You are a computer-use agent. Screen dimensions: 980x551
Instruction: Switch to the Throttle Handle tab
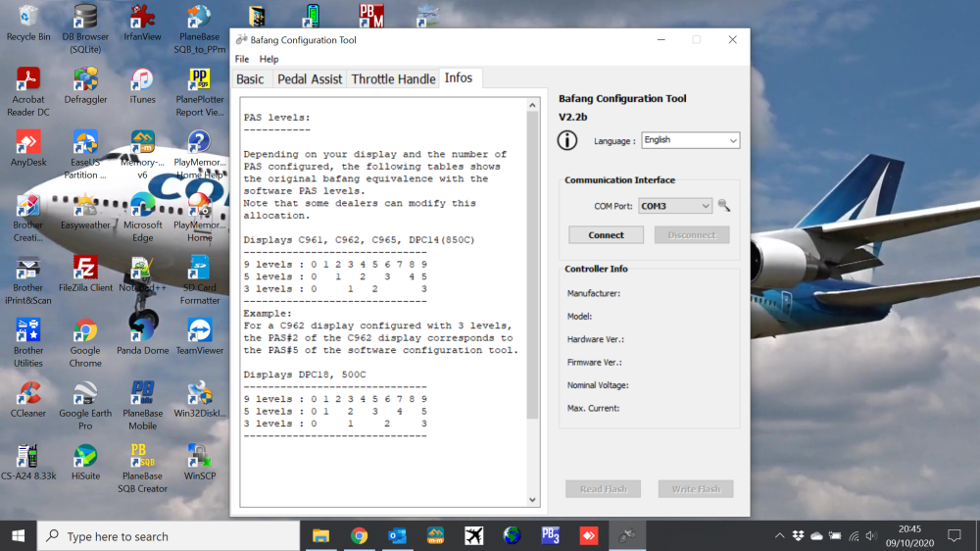[393, 78]
